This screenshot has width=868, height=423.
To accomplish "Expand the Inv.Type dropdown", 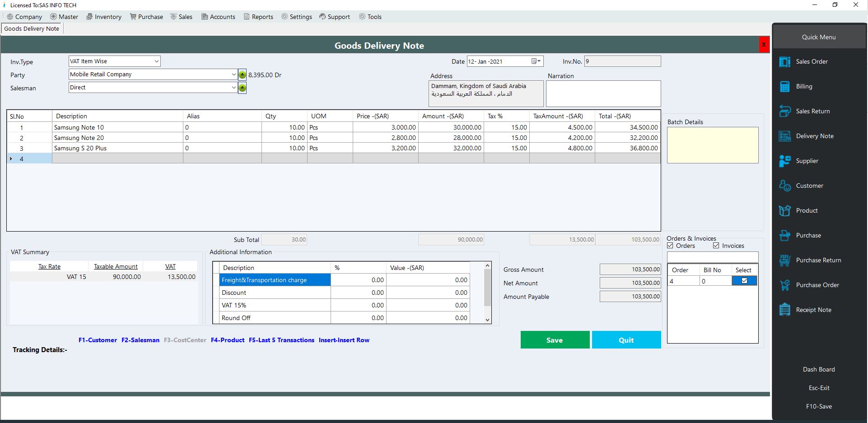I will point(156,61).
